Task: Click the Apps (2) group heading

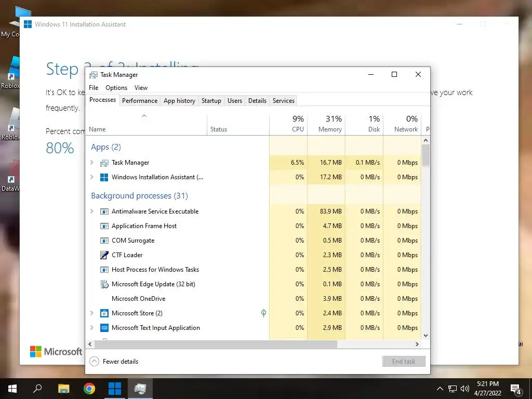Action: (x=106, y=147)
